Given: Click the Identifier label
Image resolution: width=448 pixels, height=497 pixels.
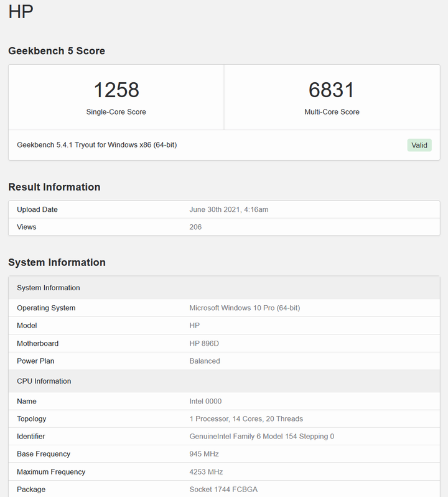Looking at the screenshot, I should 31,437.
